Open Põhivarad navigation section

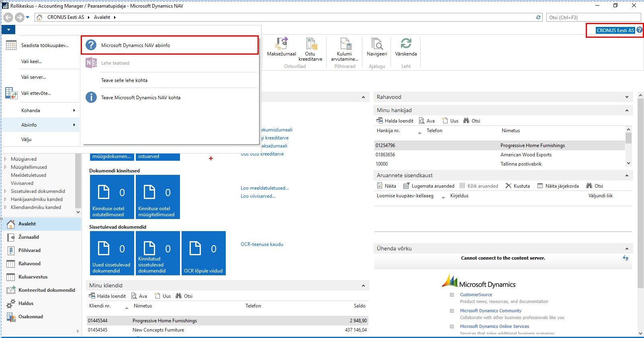[41, 250]
